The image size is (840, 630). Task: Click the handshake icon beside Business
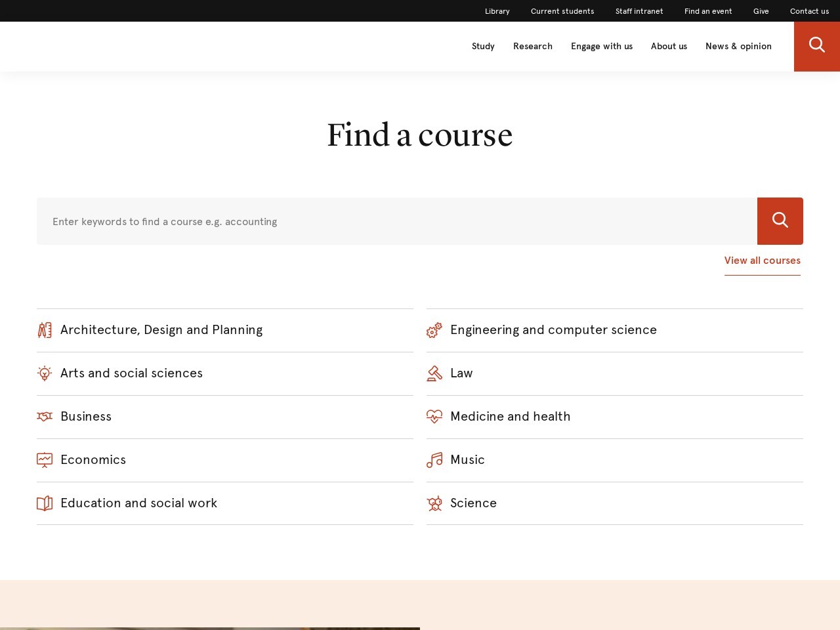click(x=45, y=417)
